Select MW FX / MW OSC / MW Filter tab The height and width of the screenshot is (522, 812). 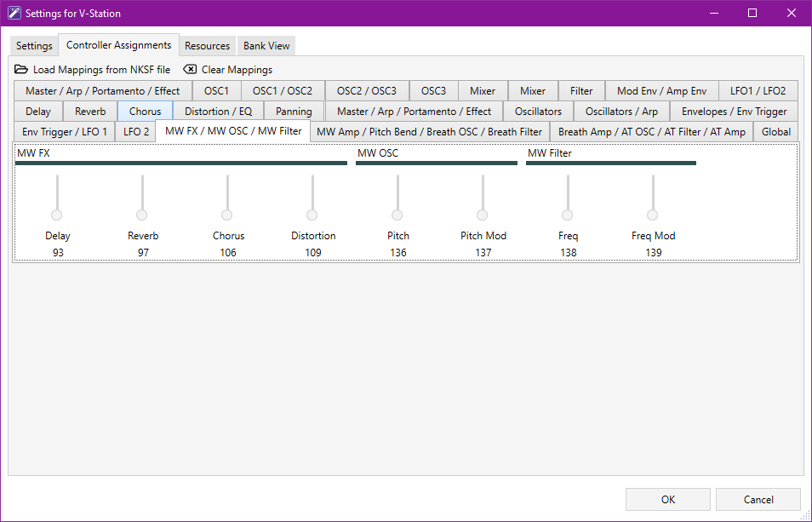233,131
